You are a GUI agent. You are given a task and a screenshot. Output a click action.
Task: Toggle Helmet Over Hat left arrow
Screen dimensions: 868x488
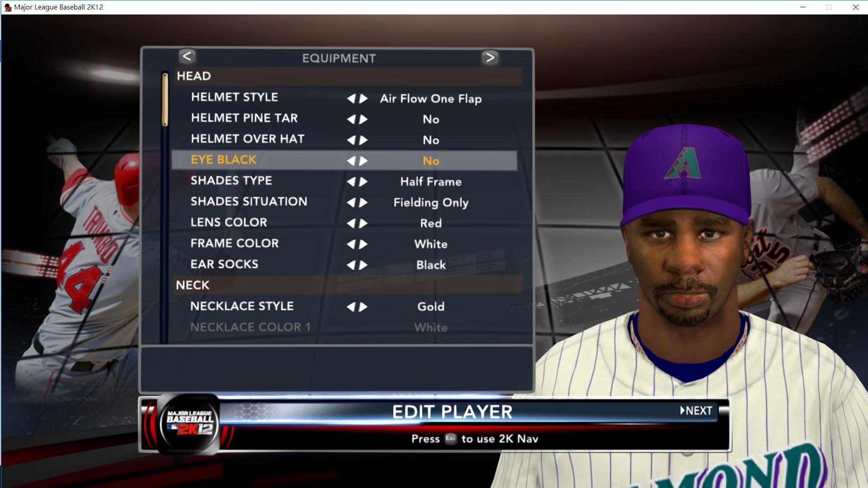pos(351,140)
